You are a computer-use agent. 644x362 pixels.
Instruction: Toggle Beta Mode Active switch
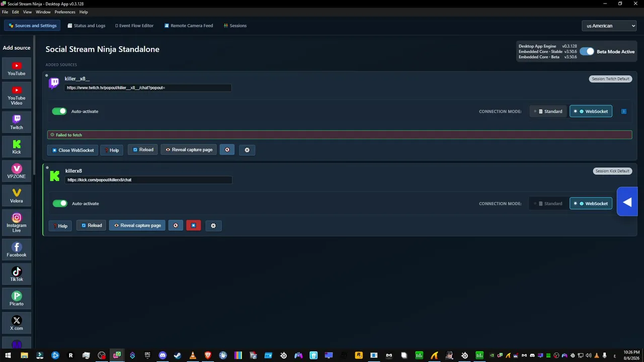pyautogui.click(x=587, y=51)
